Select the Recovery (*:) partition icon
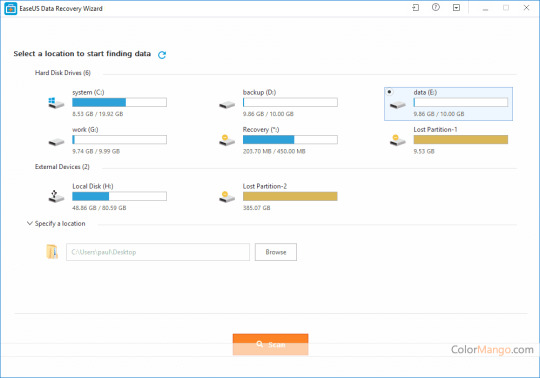Image resolution: width=540 pixels, height=378 pixels. [x=227, y=140]
